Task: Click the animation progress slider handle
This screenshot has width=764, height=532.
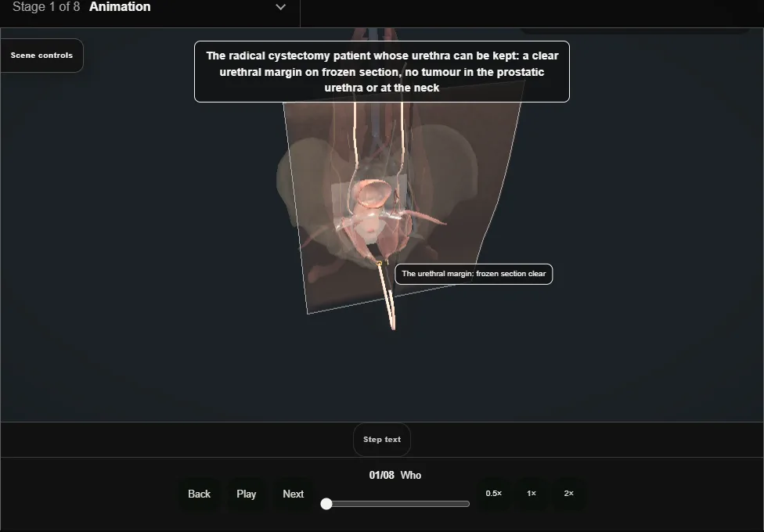Action: [326, 504]
